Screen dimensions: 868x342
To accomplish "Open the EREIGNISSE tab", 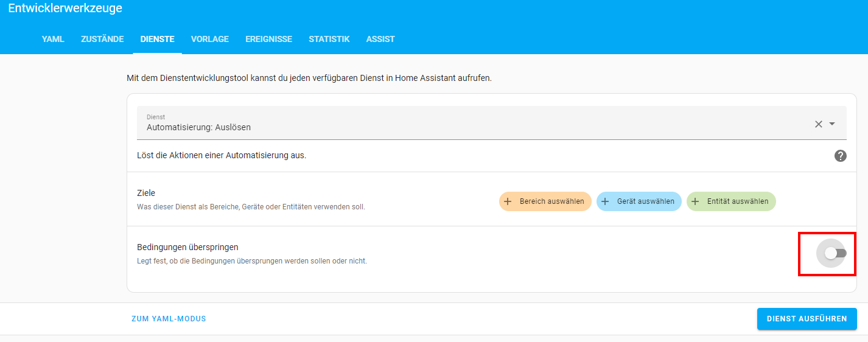I will point(268,39).
